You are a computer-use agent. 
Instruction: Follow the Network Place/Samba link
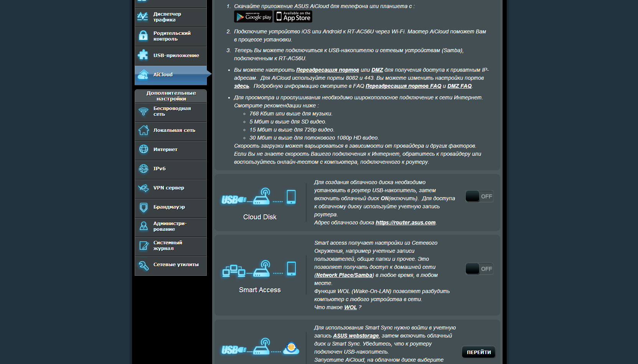(x=344, y=275)
